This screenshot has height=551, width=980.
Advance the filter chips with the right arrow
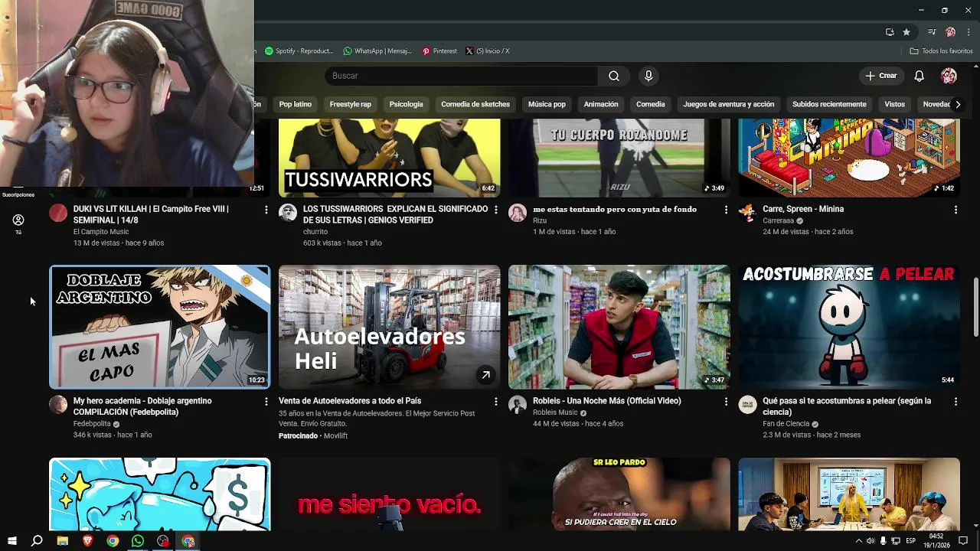pyautogui.click(x=958, y=104)
